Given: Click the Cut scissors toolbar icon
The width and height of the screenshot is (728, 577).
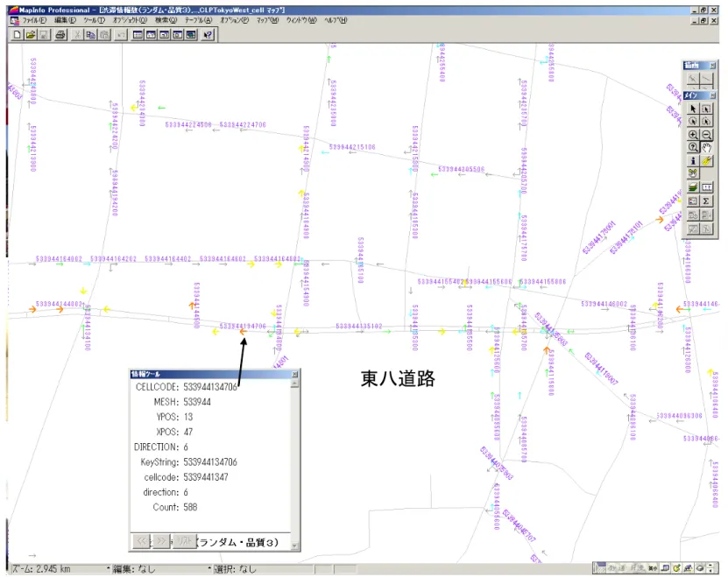Looking at the screenshot, I should click(78, 34).
